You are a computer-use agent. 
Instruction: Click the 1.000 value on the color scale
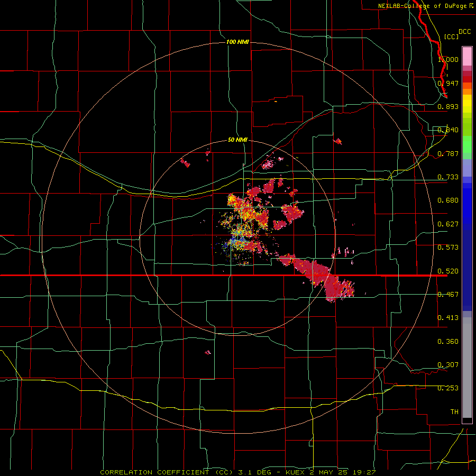coord(448,59)
